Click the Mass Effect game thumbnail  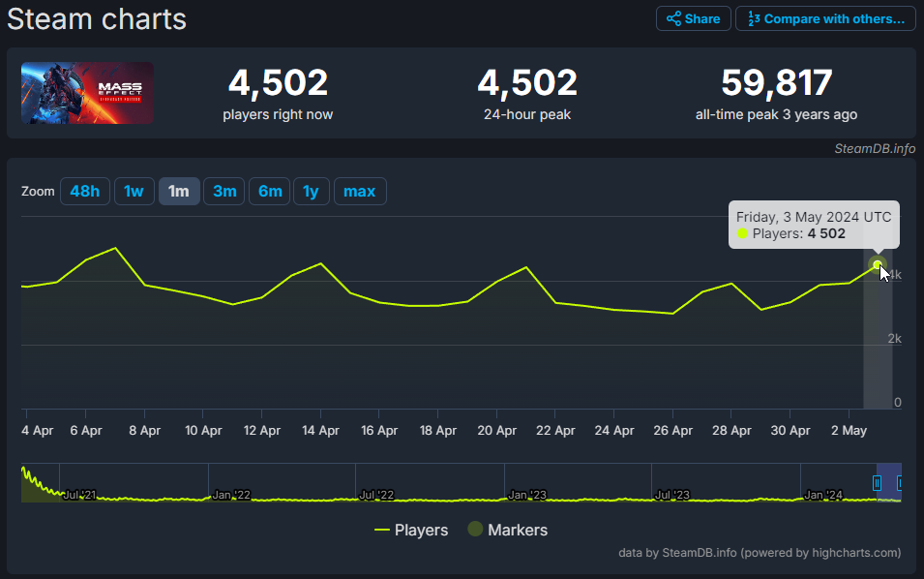(87, 93)
